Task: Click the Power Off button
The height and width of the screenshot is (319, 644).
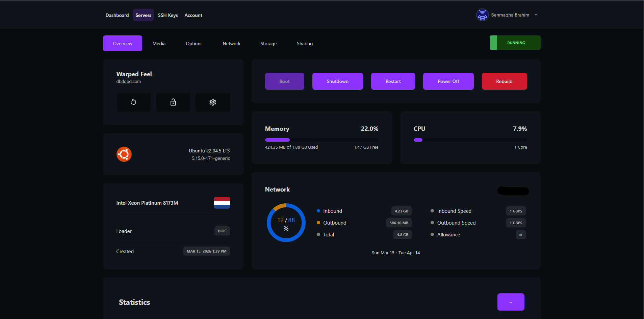Action: [448, 81]
